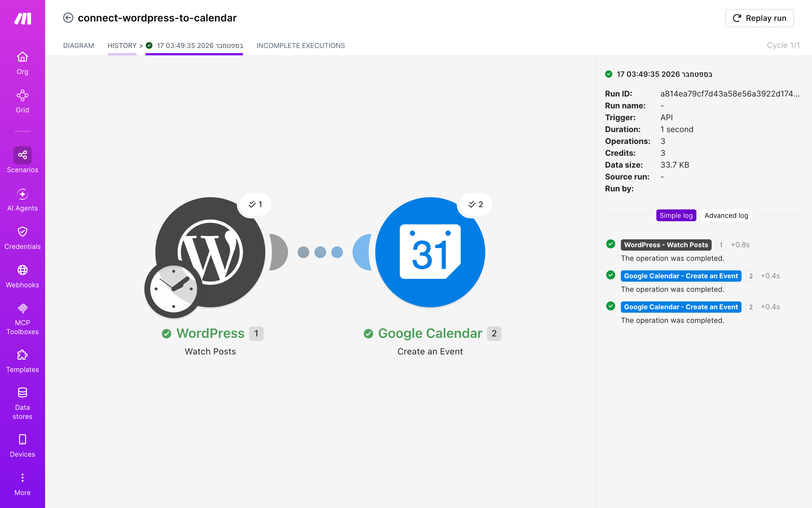The width and height of the screenshot is (812, 508).
Task: Click the back arrow next to scenario name
Action: pyautogui.click(x=68, y=18)
